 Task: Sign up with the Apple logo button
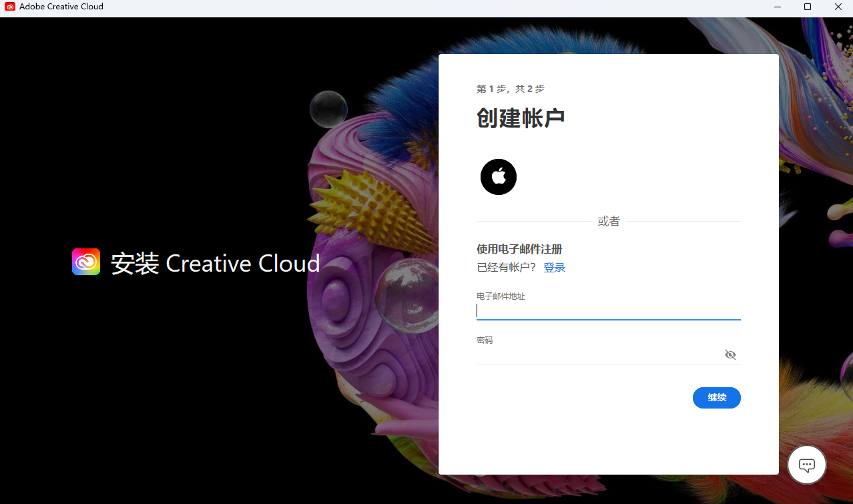coord(499,177)
